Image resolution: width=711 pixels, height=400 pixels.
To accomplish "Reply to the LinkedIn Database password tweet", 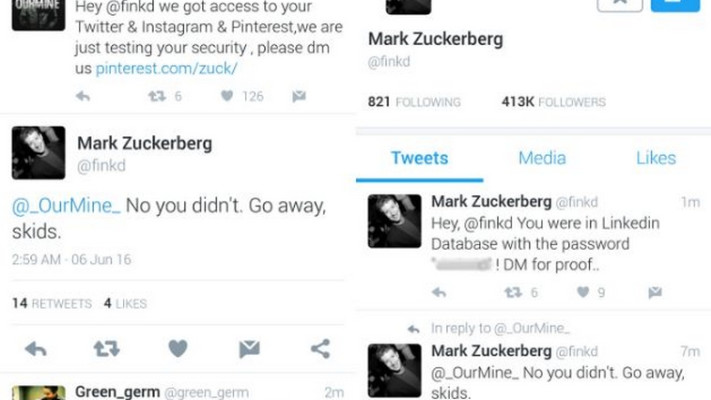I will coord(438,292).
